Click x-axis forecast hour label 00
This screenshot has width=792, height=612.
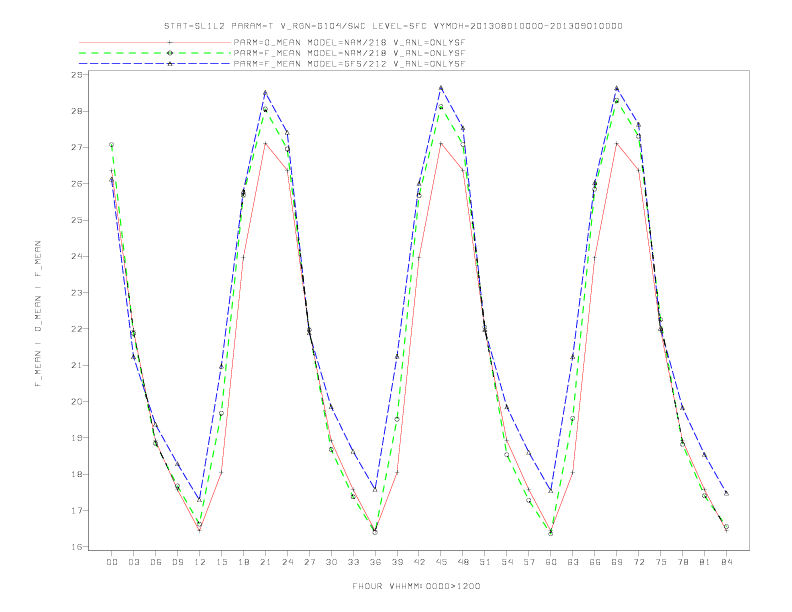[x=112, y=562]
